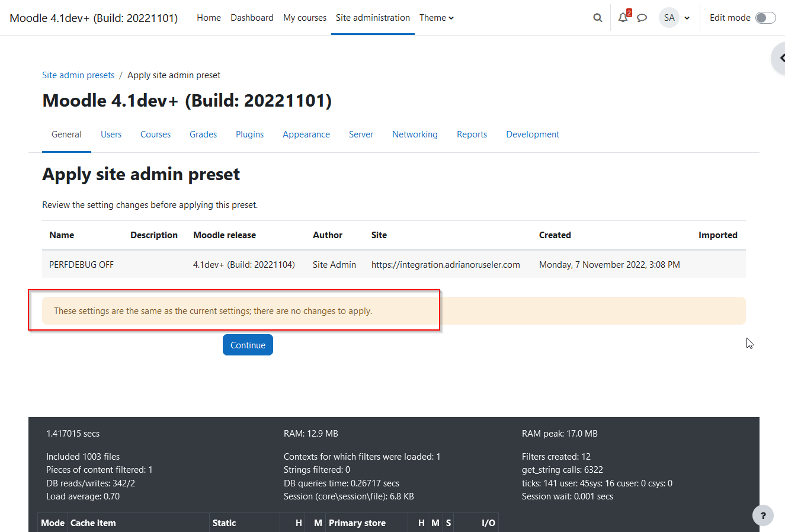Open Site admin presets breadcrumb link

[x=78, y=75]
